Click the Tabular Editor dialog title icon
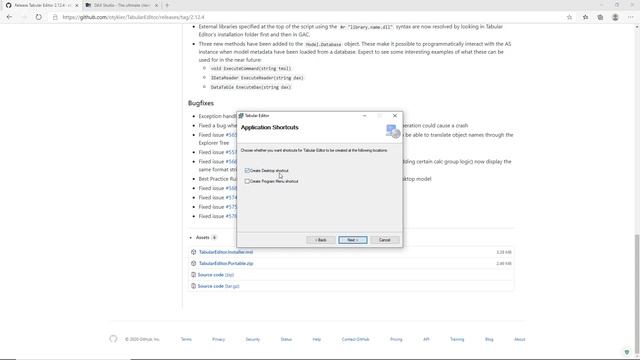640x360 pixels. (241, 116)
